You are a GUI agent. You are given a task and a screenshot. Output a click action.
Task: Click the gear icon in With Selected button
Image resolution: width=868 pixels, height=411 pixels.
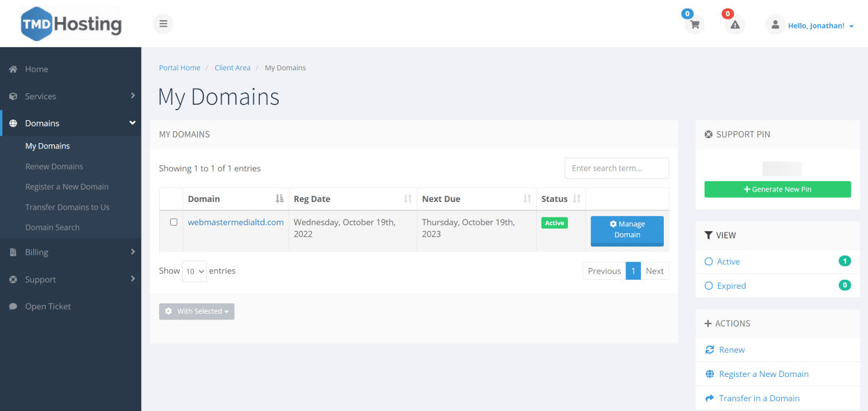pyautogui.click(x=169, y=312)
